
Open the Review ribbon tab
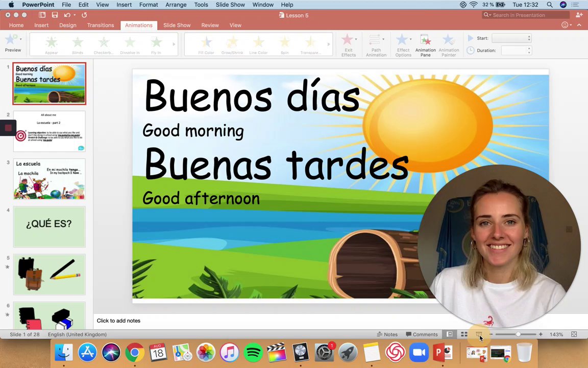[x=210, y=25]
